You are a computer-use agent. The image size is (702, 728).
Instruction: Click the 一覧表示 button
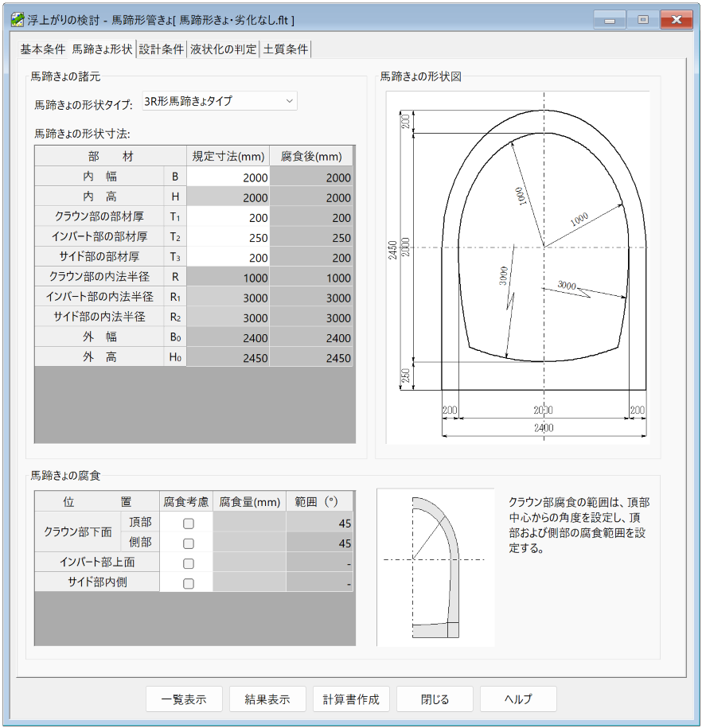[x=184, y=699]
